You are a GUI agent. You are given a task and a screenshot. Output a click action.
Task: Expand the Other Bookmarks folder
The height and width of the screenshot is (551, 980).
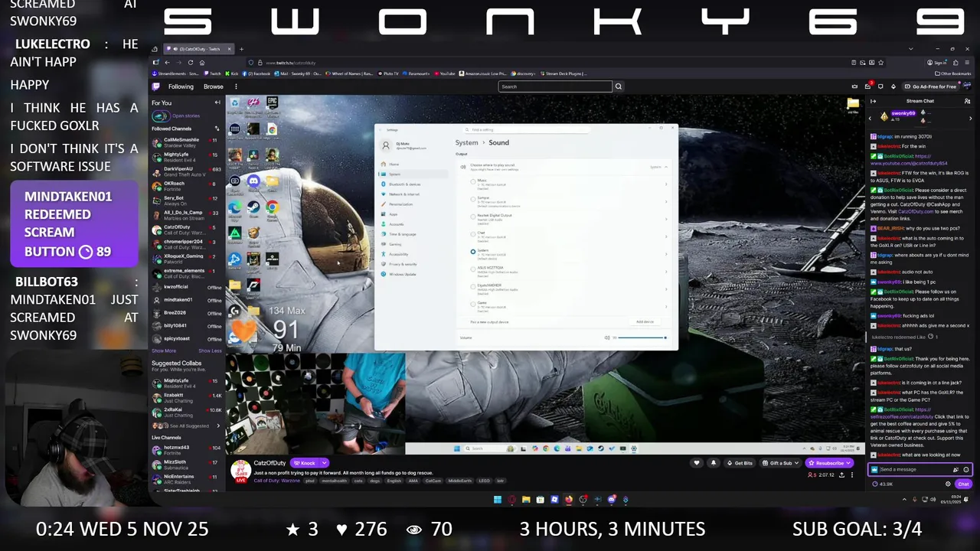coord(953,73)
